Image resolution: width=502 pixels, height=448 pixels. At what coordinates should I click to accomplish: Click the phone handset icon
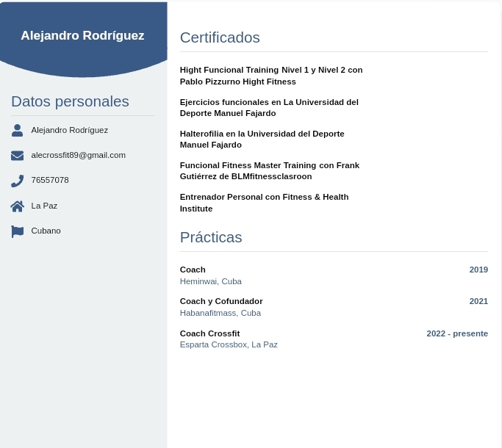[18, 181]
